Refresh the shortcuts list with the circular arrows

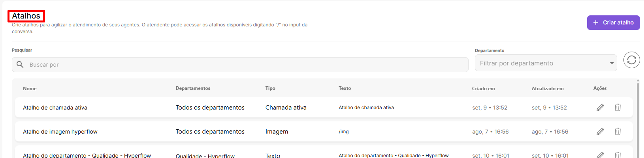point(631,60)
